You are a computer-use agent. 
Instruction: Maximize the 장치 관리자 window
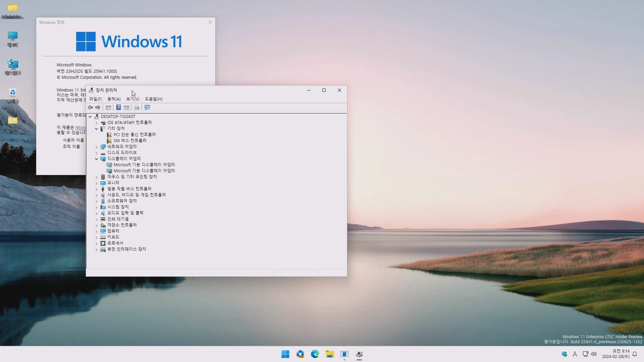324,90
